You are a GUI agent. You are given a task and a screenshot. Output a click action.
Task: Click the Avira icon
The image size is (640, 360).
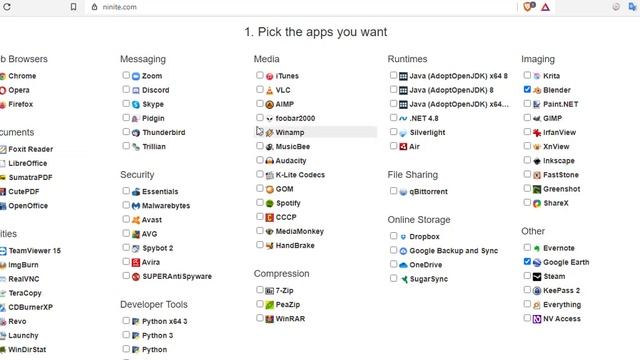(136, 262)
